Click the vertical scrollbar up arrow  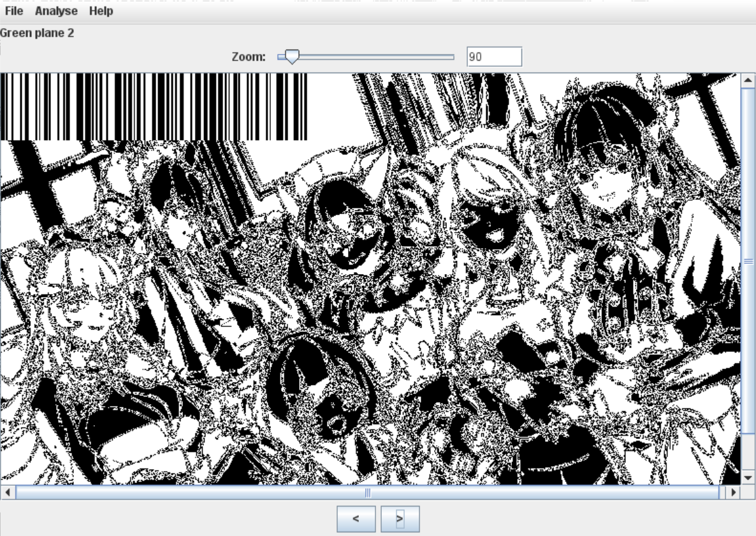[x=748, y=80]
